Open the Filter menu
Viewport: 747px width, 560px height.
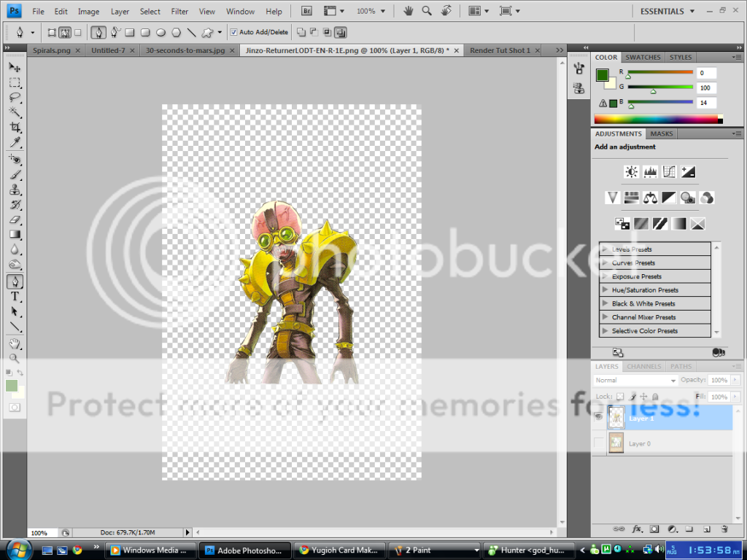pos(179,11)
